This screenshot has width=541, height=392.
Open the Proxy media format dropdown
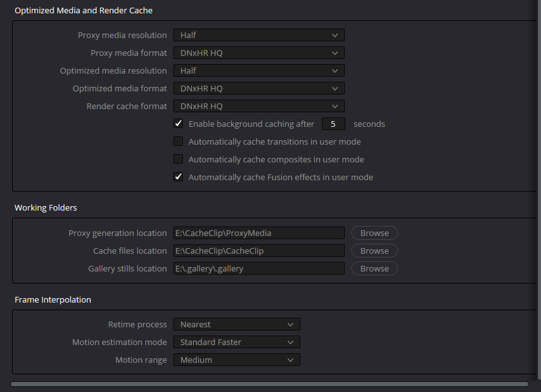[x=258, y=53]
